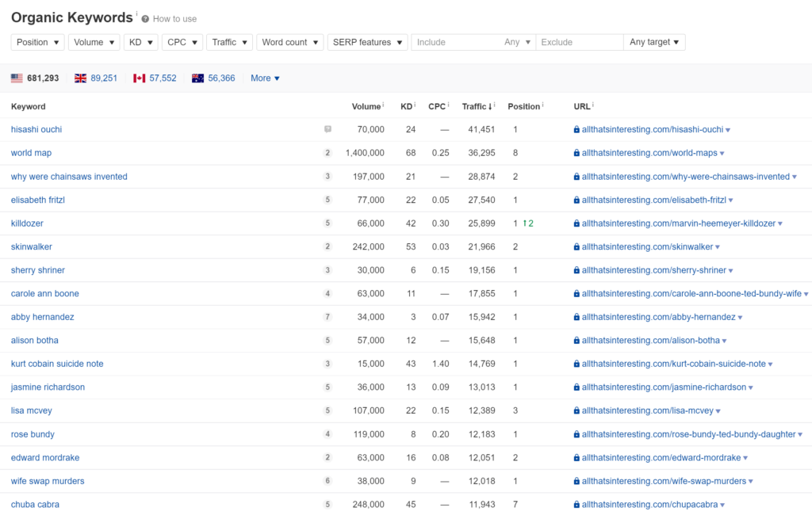Screen dimensions: 812x515
Task: Click SERP features badge for hisashi ouchi
Action: click(327, 129)
